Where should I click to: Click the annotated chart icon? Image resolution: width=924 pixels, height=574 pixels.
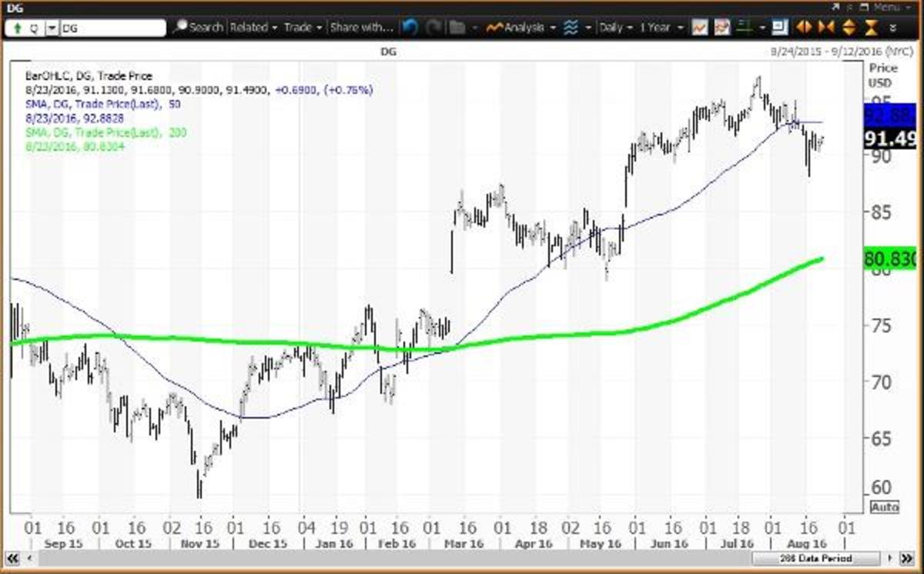point(722,27)
